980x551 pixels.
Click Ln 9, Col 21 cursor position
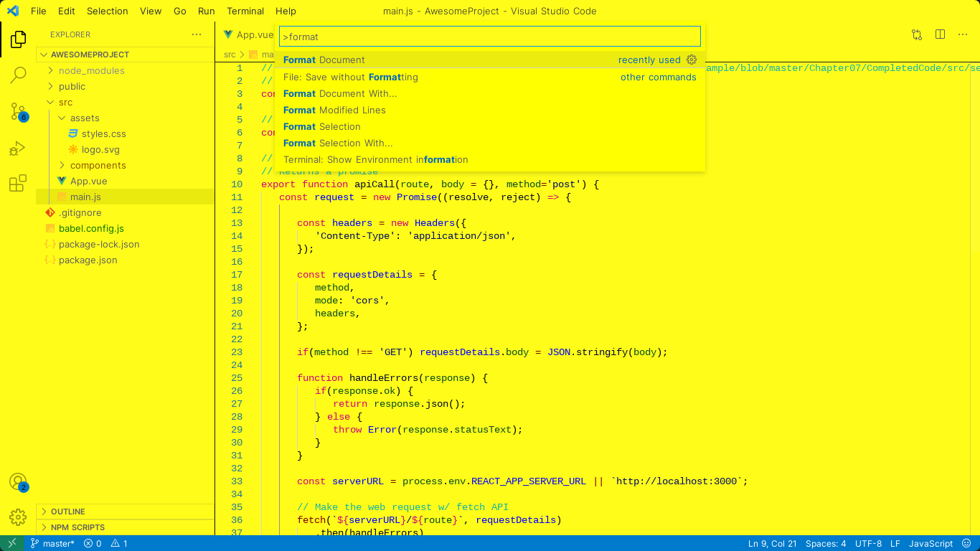(773, 543)
